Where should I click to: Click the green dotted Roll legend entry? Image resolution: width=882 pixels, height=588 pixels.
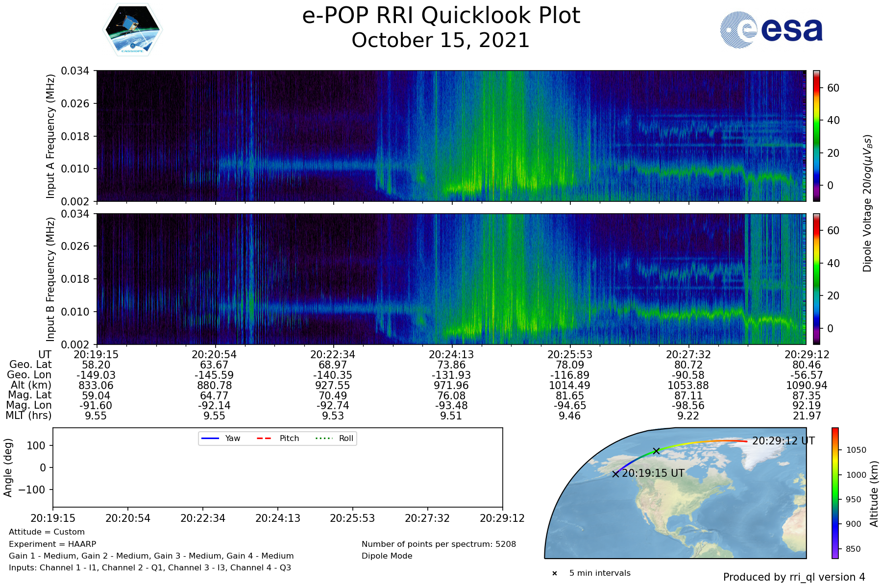[x=323, y=439]
